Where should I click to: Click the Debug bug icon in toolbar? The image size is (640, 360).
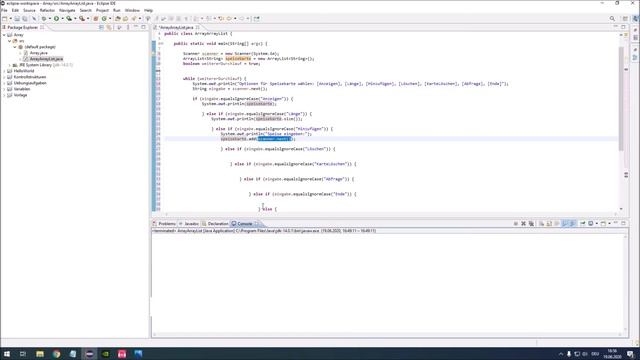tap(44, 18)
